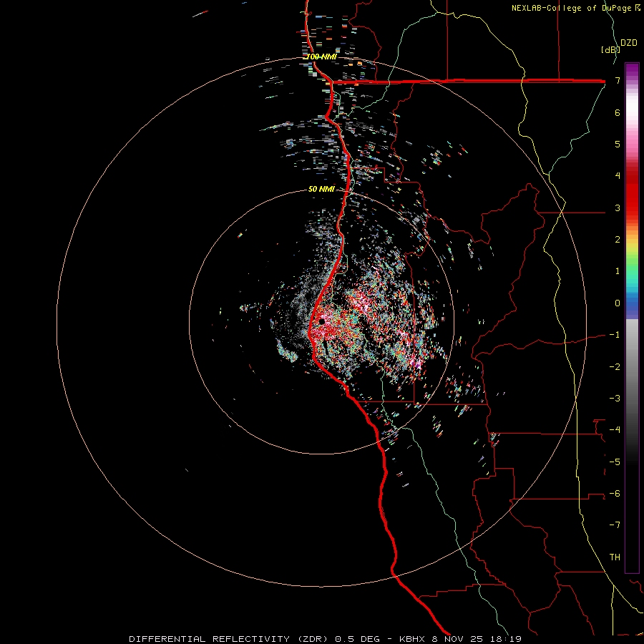Click the -6 value on color scale
Image resolution: width=644 pixels, height=644 pixels.
tap(615, 493)
